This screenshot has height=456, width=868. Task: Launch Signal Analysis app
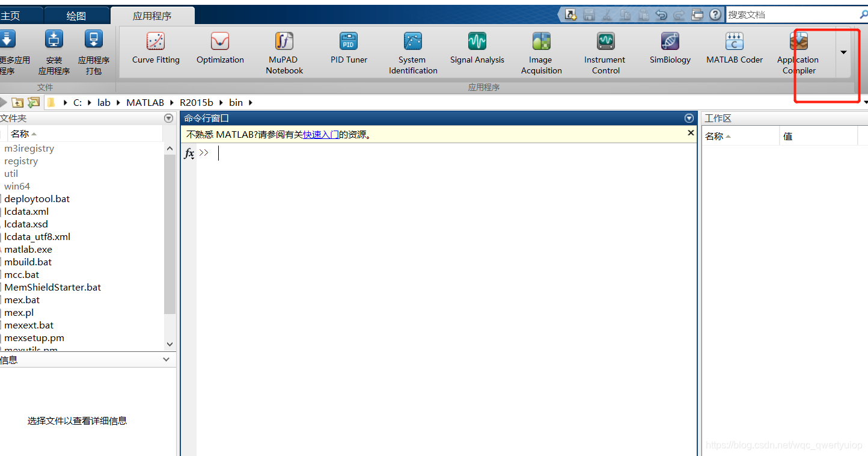pos(477,48)
